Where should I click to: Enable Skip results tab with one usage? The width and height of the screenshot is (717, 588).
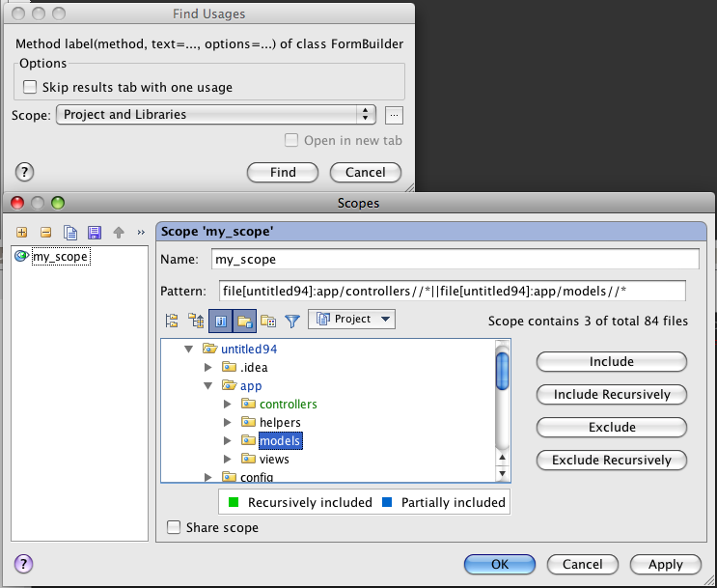[30, 87]
